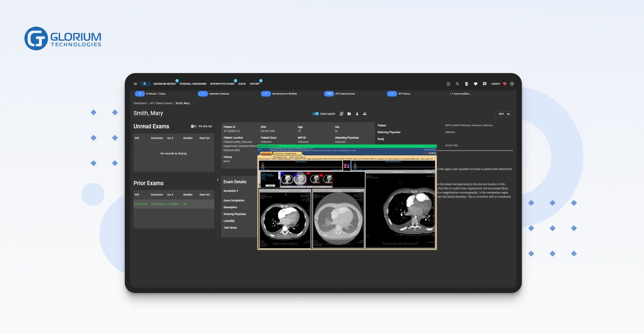Click the All C Status Exams breadcrumb
Screen dimensions: 644x334
161,103
